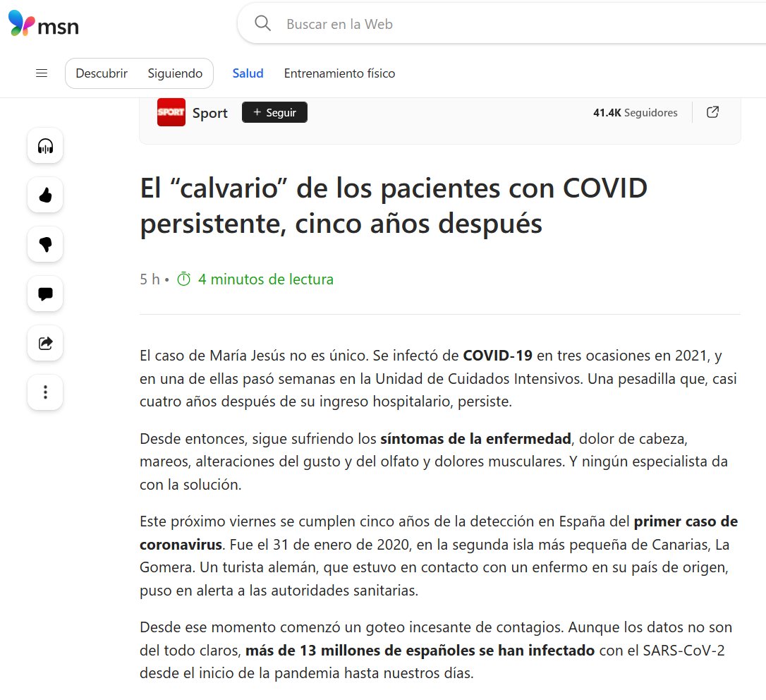The image size is (766, 700).
Task: Switch to the Siguiendo tab
Action: [x=175, y=73]
